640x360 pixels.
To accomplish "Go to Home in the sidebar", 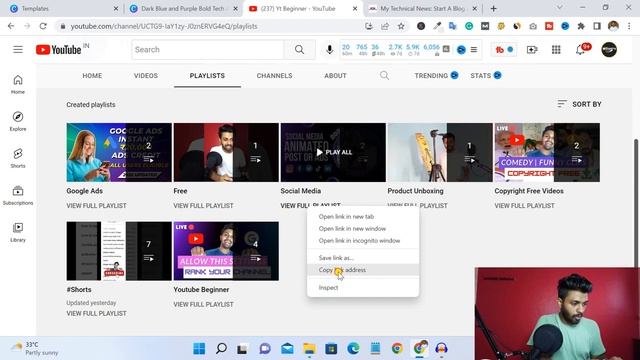I will 18,84.
